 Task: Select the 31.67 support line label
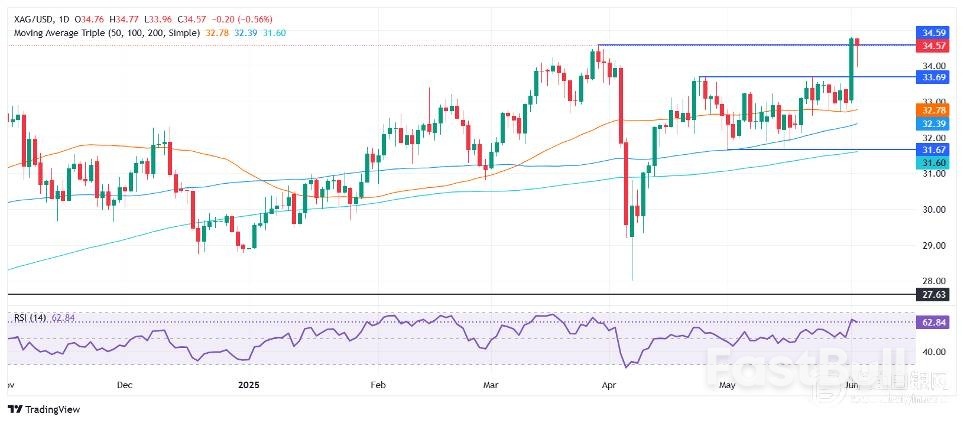point(935,149)
